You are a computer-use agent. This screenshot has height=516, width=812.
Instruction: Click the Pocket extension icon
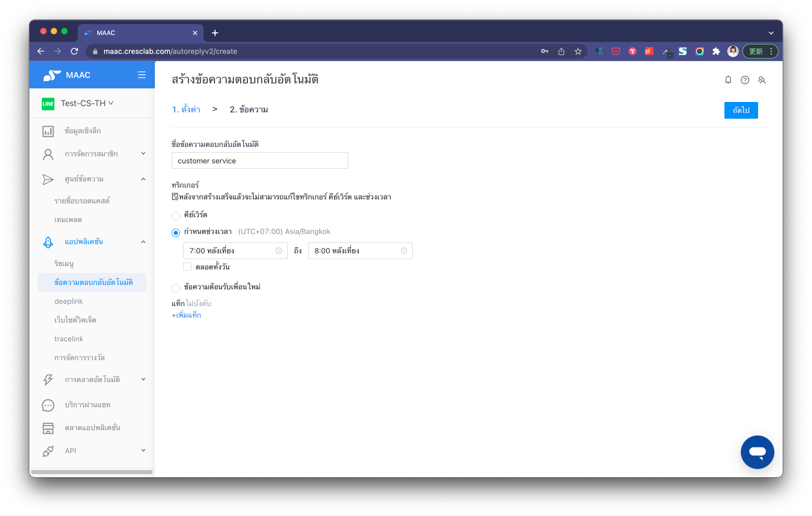[x=616, y=51]
